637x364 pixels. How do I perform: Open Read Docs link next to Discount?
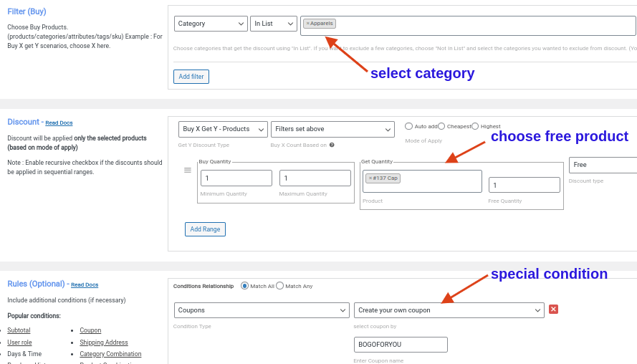[59, 123]
